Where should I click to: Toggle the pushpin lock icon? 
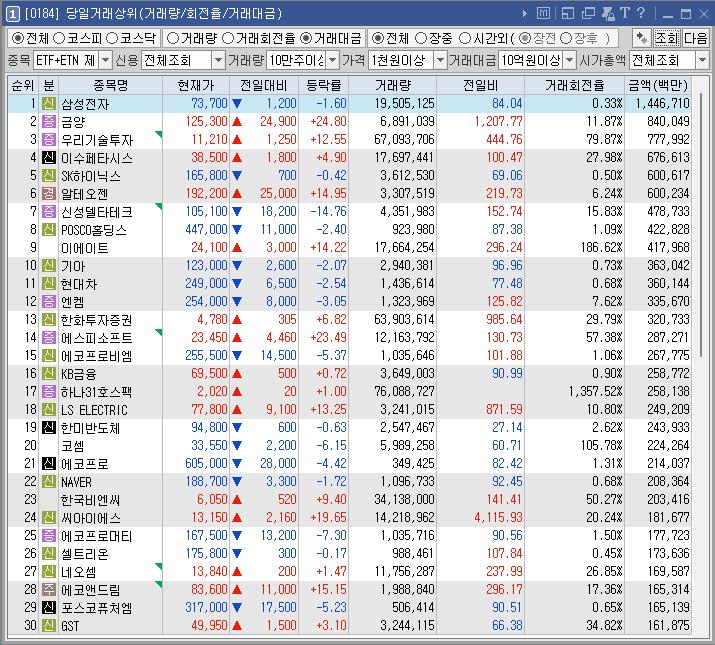coord(608,14)
